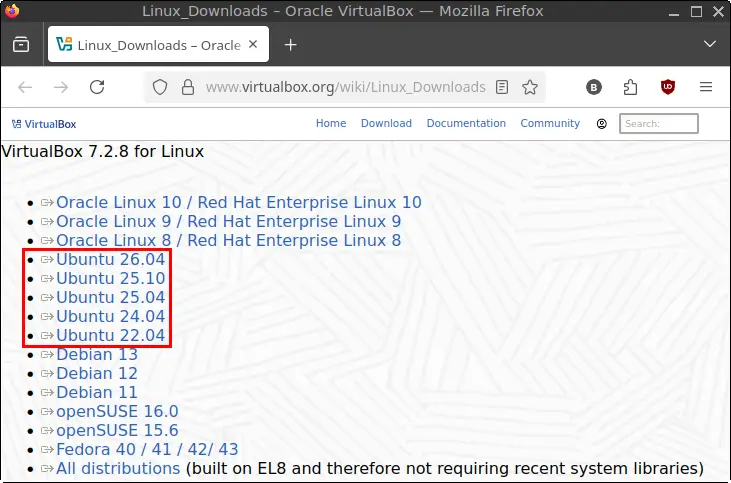Bookmark this page with star icon

tap(530, 87)
